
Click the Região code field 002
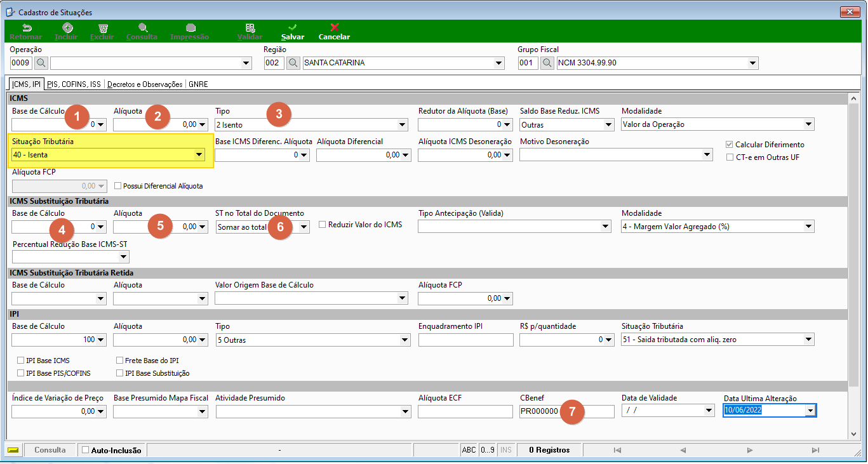point(274,63)
